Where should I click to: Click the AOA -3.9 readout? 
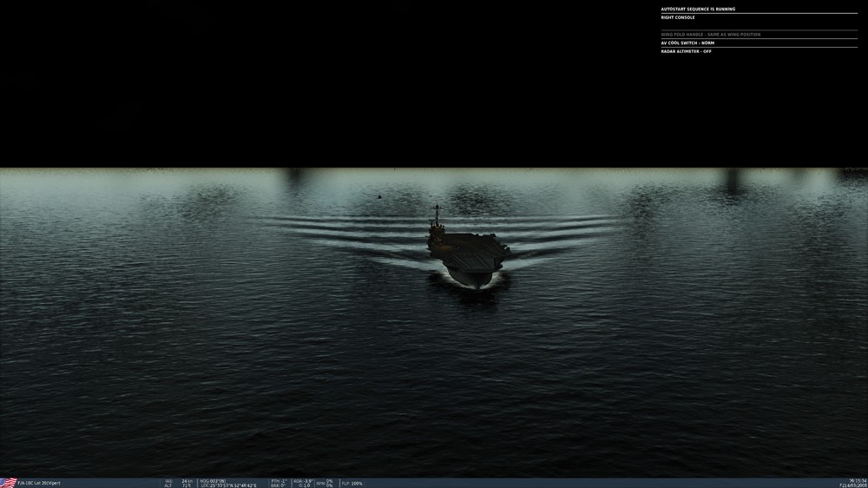pyautogui.click(x=303, y=481)
